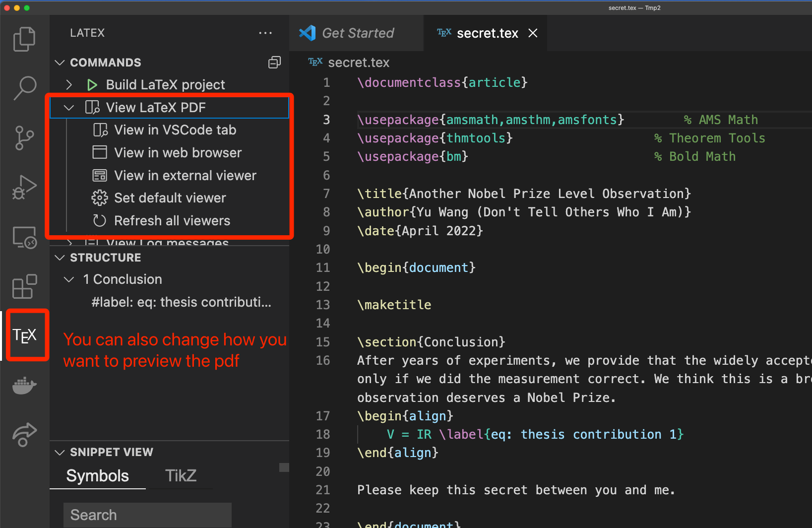Open the Extensions blocks icon
This screenshot has height=528, width=812.
(24, 286)
